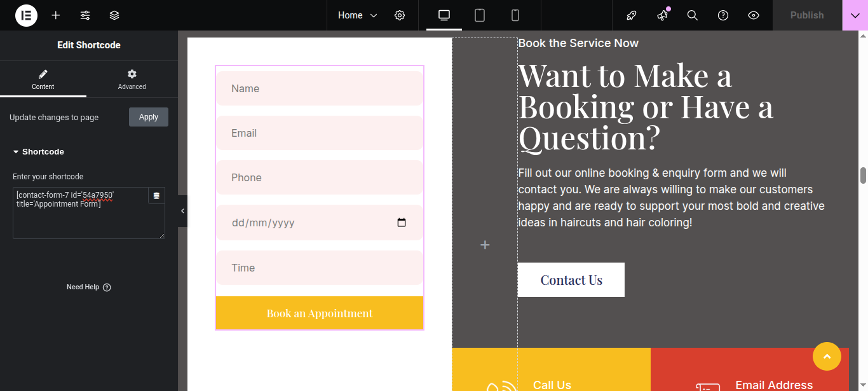Open the date picker calendar icon
Screen dimensions: 868x391
[x=402, y=223]
